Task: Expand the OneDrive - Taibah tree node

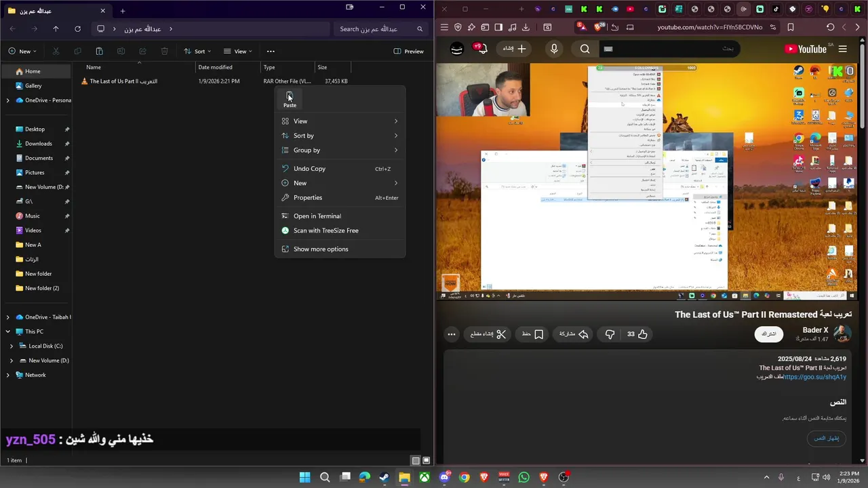Action: point(7,317)
